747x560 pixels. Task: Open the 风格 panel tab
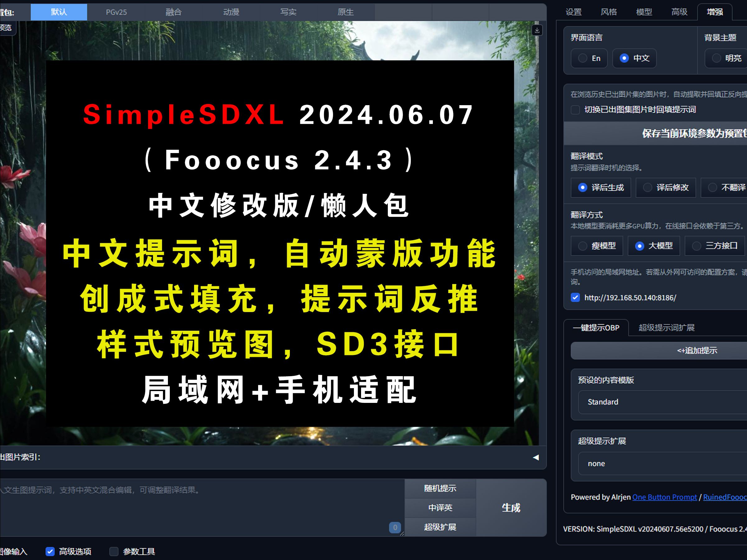pos(609,12)
